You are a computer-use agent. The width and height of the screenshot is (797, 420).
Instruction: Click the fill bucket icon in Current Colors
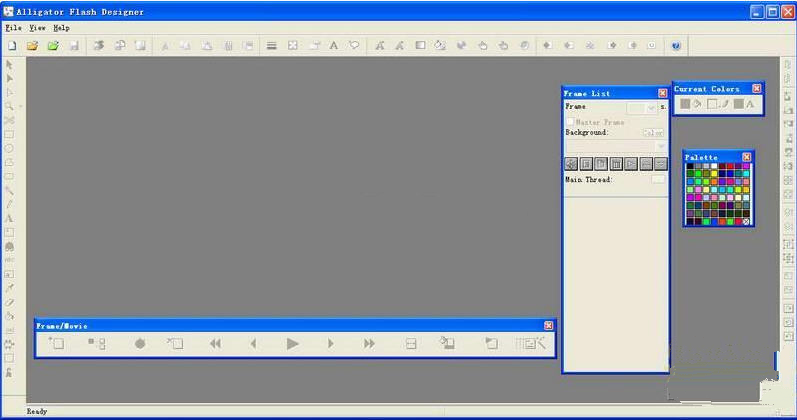[697, 104]
